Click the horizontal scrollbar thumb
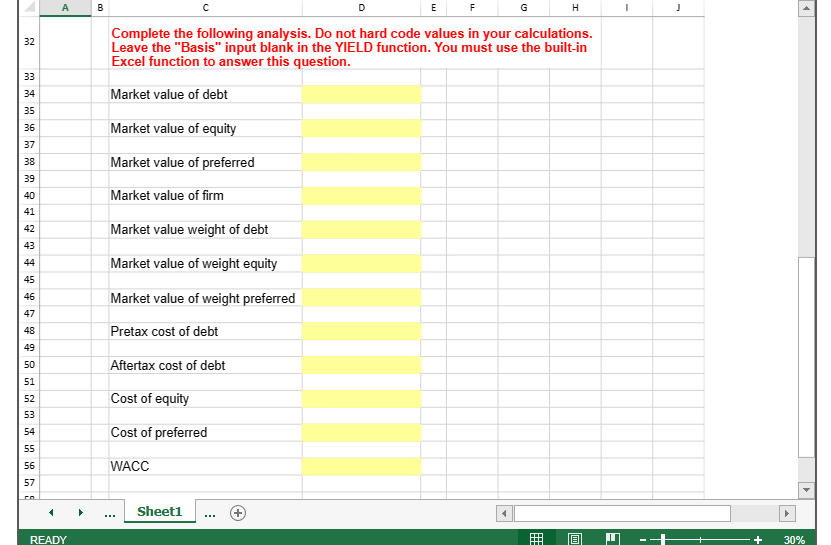This screenshot has height=545, width=831. (x=622, y=513)
